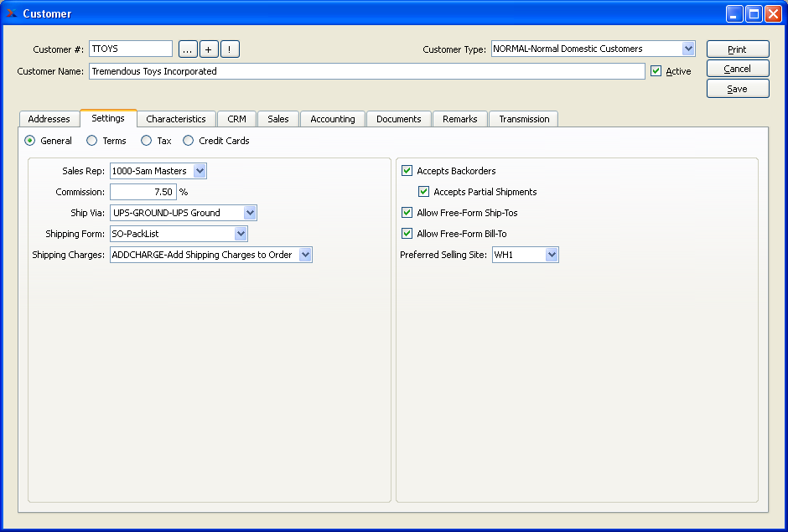Click the Customer Name text field

click(367, 71)
